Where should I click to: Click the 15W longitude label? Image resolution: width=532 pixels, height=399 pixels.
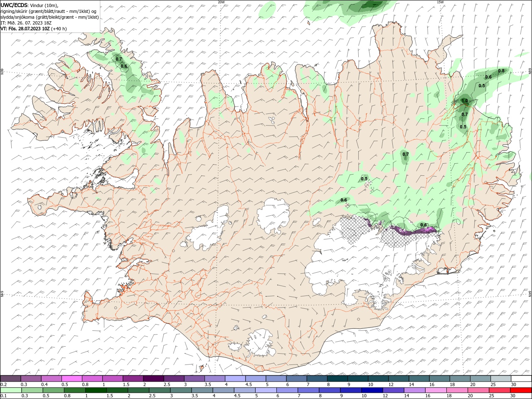pyautogui.click(x=440, y=2)
